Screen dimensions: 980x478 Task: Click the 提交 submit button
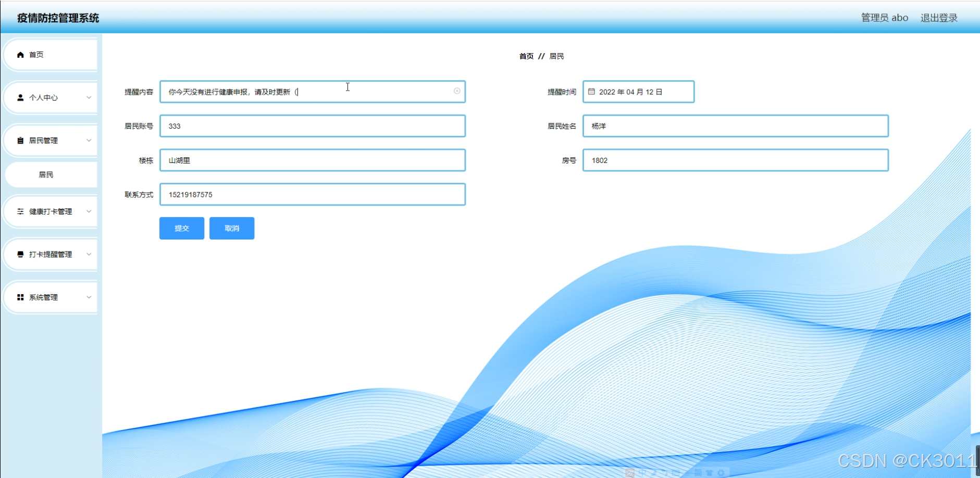(x=182, y=228)
